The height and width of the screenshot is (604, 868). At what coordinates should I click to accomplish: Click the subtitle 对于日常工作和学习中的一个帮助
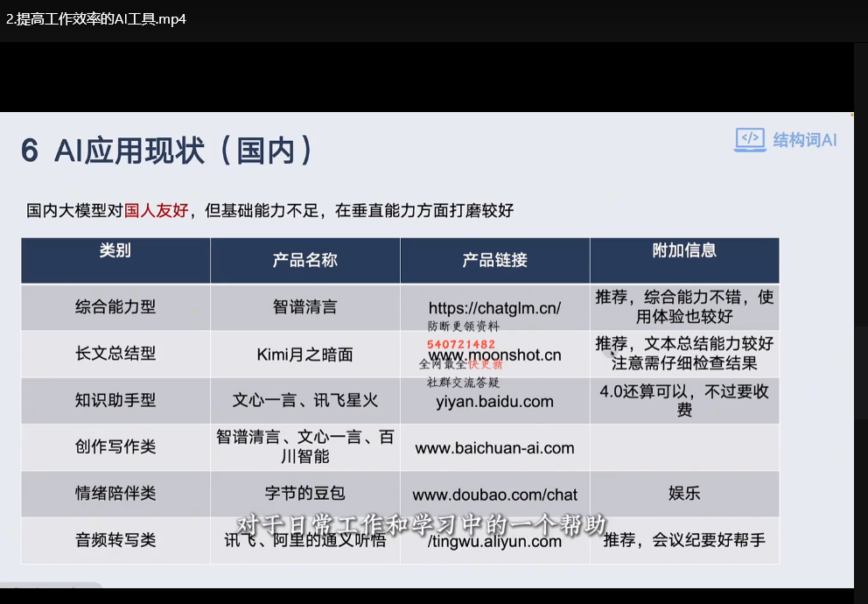click(x=422, y=524)
